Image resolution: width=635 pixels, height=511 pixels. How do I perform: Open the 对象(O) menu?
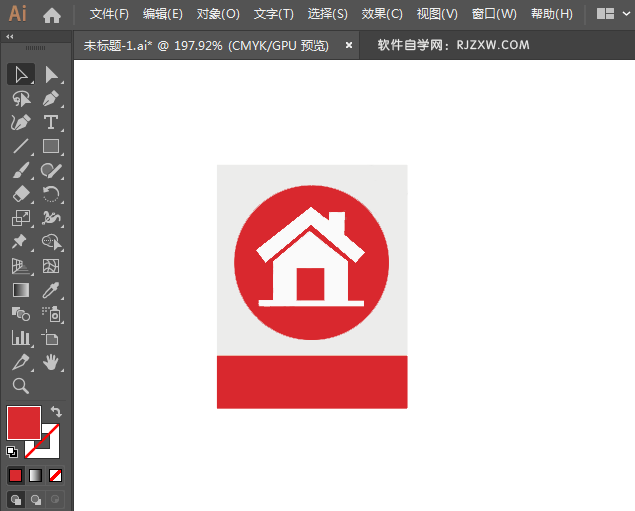click(x=218, y=14)
